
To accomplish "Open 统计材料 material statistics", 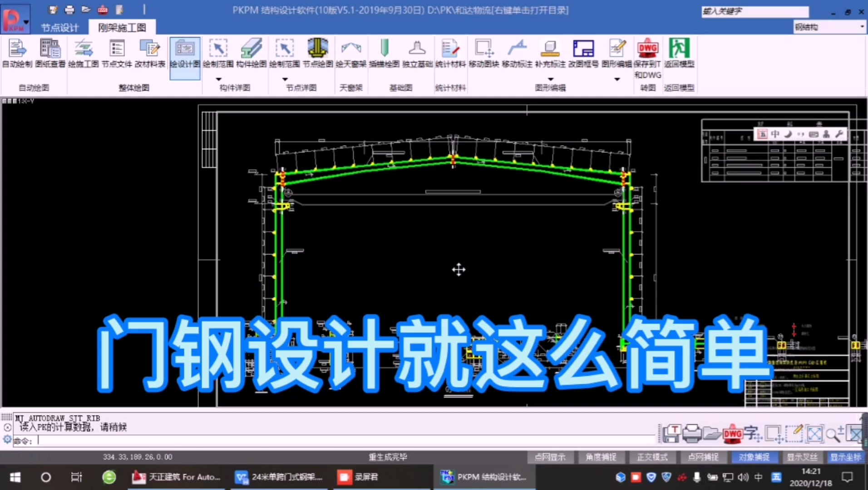I will click(450, 54).
